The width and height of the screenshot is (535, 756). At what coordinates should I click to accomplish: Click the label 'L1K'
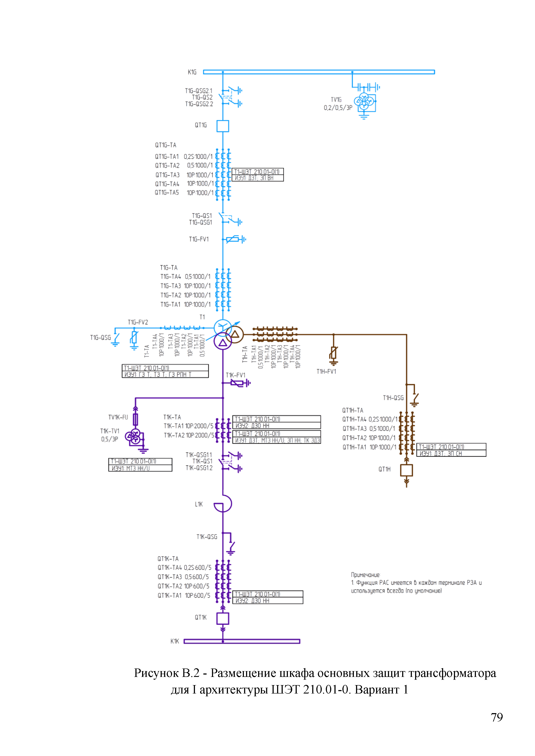(199, 504)
